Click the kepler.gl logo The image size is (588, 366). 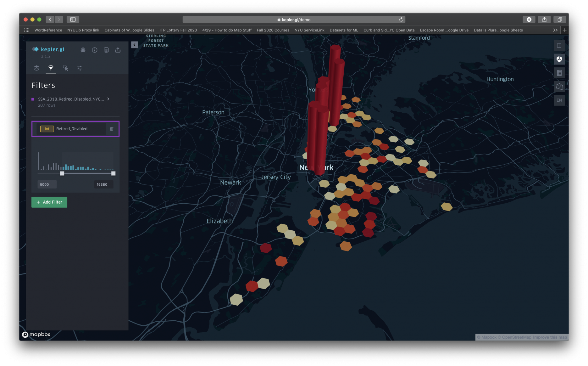(x=48, y=49)
